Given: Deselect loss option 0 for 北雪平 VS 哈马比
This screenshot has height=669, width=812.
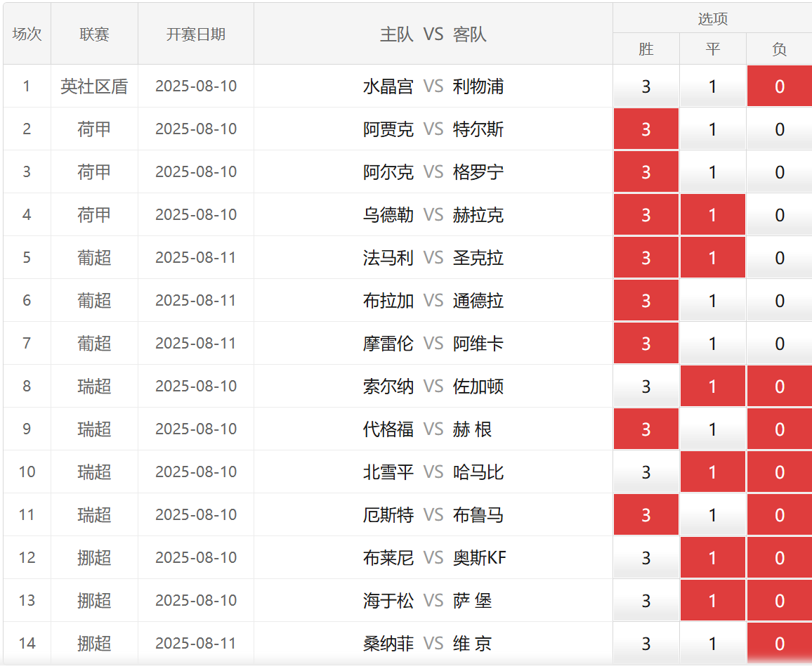Looking at the screenshot, I should point(780,472).
